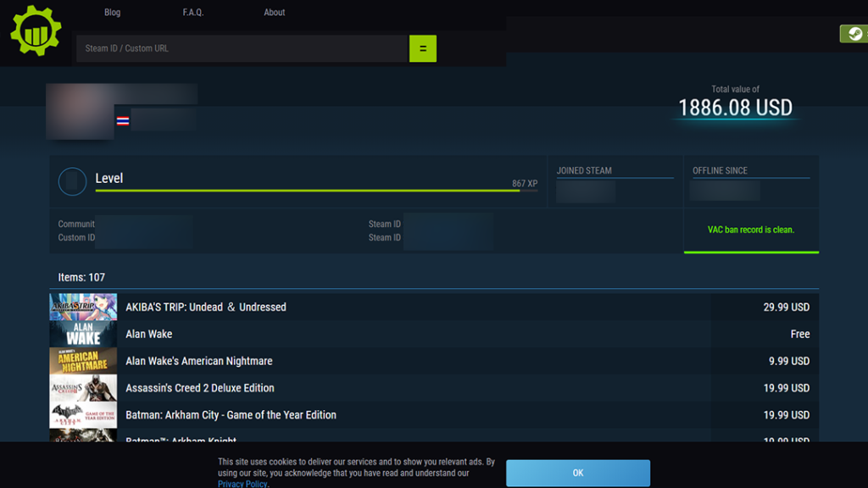Accept cookies with the OK button

pyautogui.click(x=578, y=473)
